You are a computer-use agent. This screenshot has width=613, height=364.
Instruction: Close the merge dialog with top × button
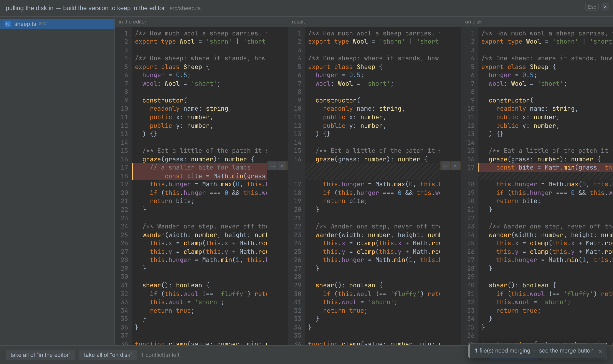tap(605, 7)
